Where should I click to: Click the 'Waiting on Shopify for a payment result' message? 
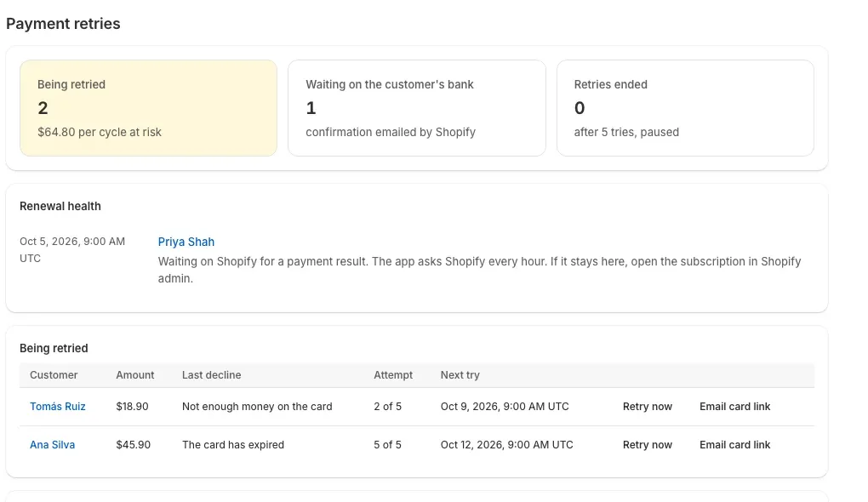pyautogui.click(x=479, y=270)
